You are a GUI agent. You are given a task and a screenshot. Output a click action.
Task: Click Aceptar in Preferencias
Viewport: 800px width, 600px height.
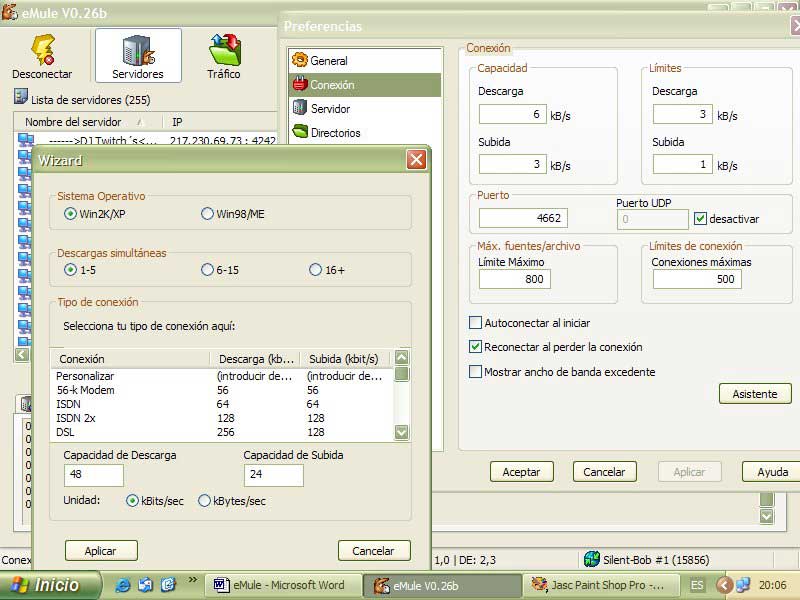tap(521, 472)
